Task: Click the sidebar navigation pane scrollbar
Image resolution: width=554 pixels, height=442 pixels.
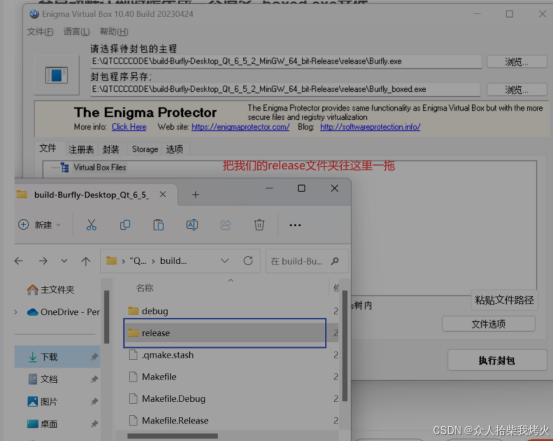Action: [x=106, y=317]
